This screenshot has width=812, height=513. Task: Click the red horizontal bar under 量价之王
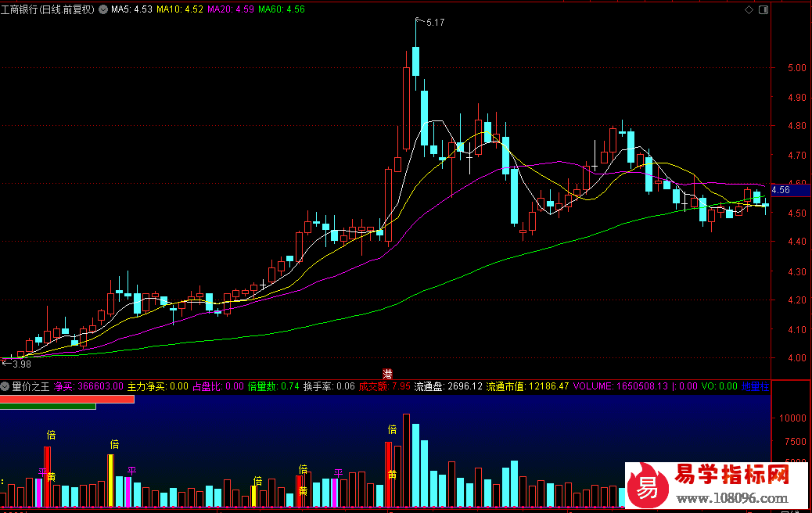tap(67, 399)
